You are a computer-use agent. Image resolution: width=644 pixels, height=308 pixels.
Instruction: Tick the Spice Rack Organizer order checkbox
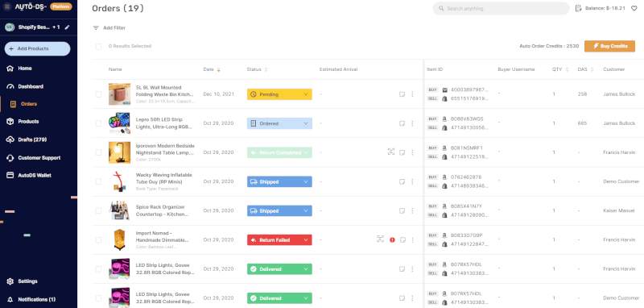(98, 211)
